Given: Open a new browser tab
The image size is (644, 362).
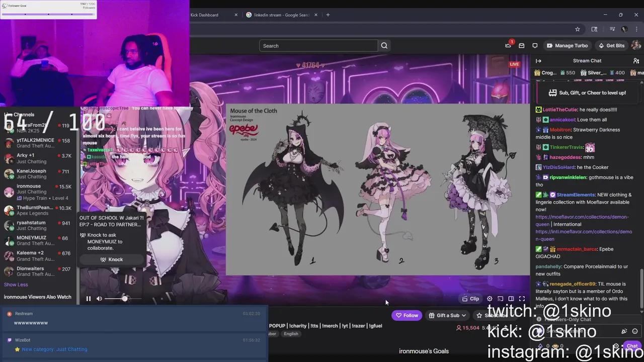Looking at the screenshot, I should (328, 15).
